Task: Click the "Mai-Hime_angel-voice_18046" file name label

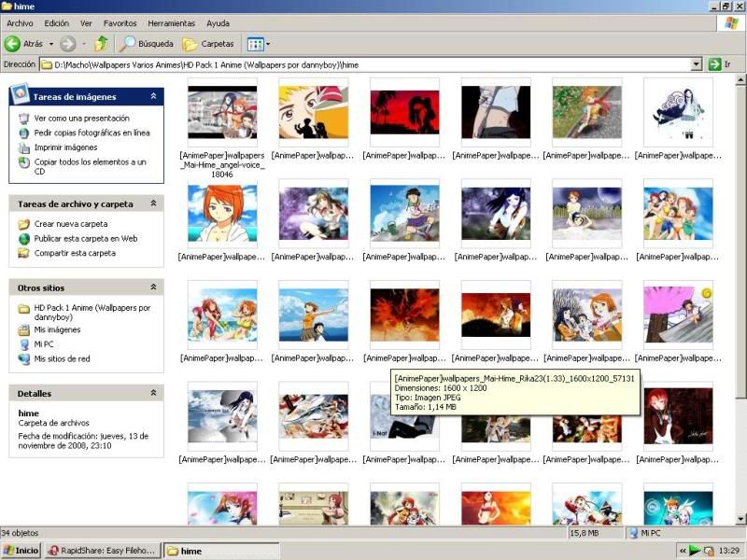Action: [x=222, y=165]
